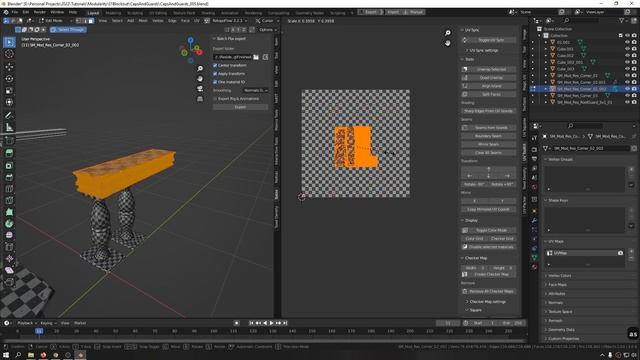Open the Material properties tab icon

[534, 267]
